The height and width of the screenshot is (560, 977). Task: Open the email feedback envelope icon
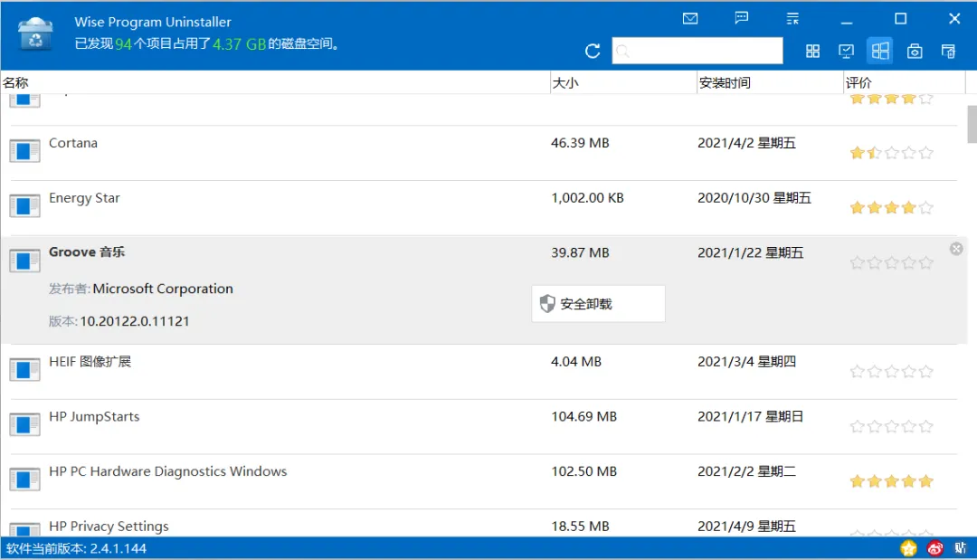[x=689, y=19]
